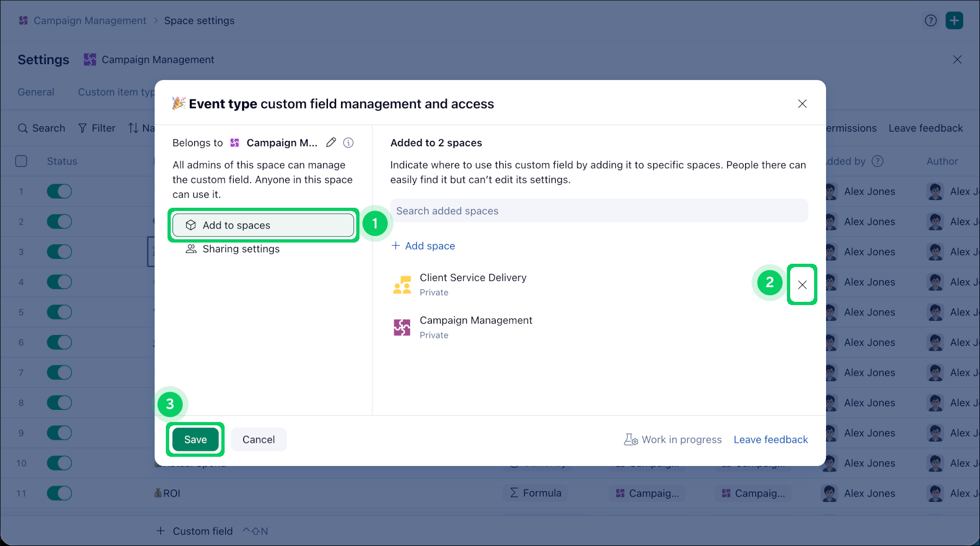Screen dimensions: 980x546
Task: Click Leave feedback link in dialog
Action: (771, 439)
